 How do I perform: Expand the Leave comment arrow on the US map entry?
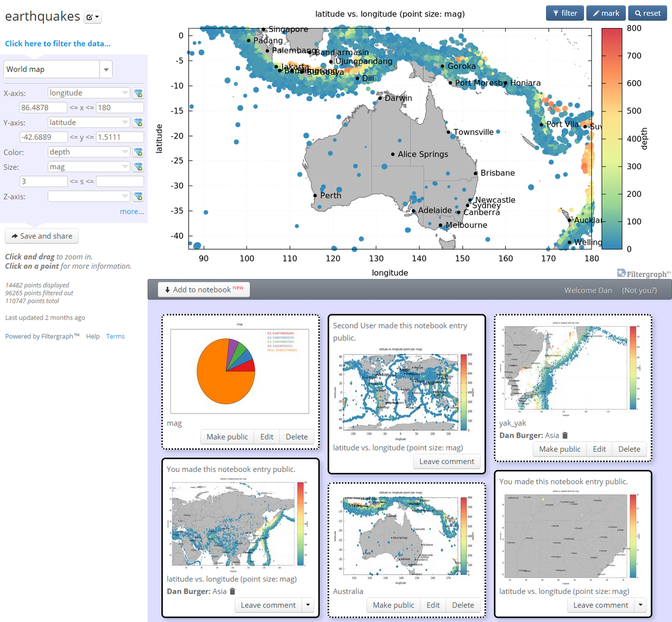pos(641,605)
